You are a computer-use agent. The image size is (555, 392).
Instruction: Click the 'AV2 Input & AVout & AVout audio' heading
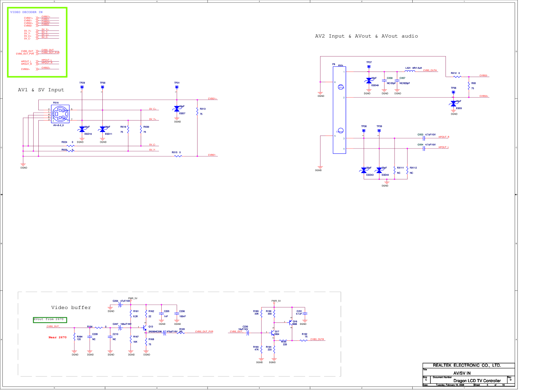366,36
